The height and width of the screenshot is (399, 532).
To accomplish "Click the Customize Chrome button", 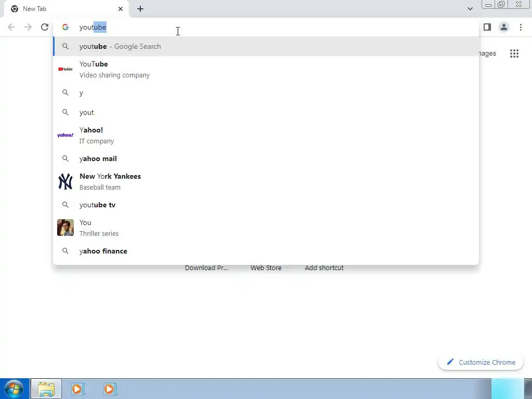I will [481, 362].
